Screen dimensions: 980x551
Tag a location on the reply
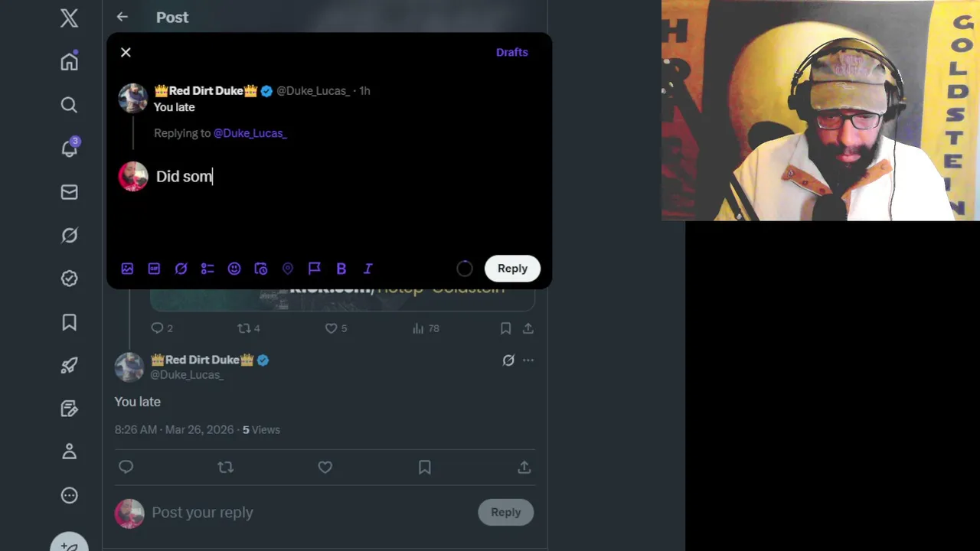tap(288, 269)
